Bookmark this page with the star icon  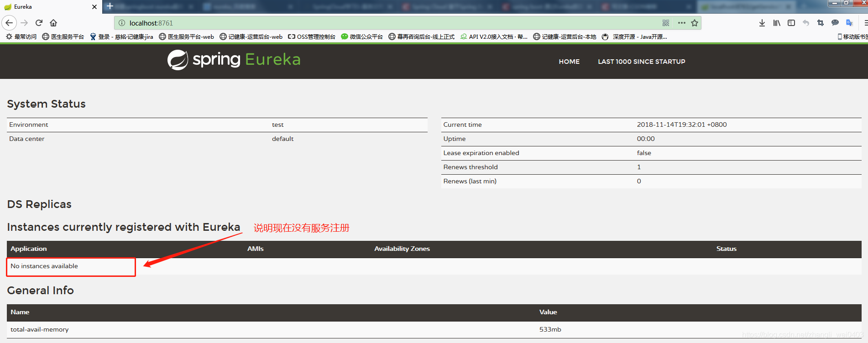click(695, 23)
